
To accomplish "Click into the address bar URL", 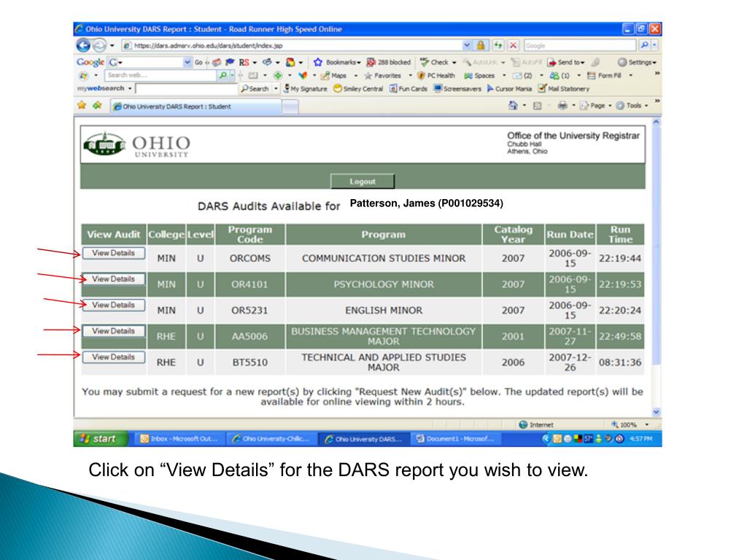I will click(293, 45).
